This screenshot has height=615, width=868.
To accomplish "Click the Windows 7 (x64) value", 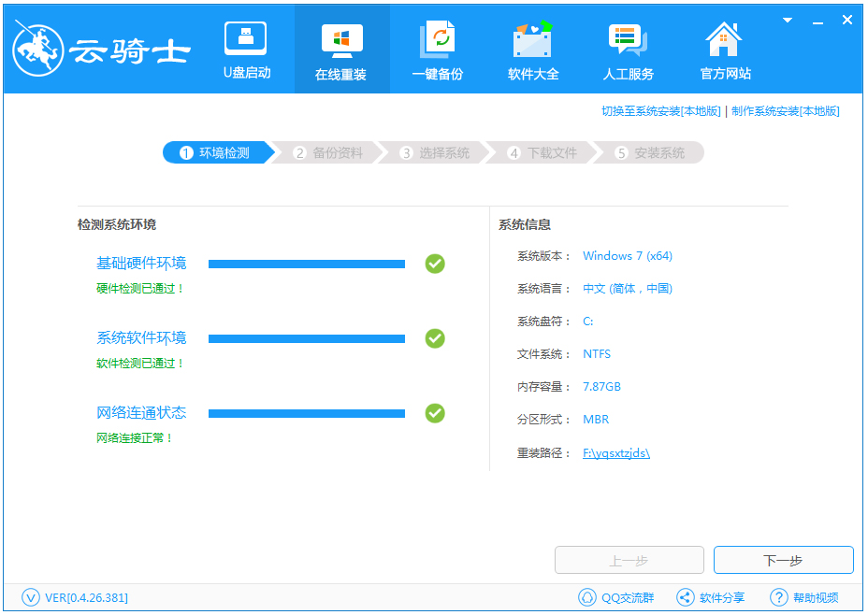I will [628, 255].
